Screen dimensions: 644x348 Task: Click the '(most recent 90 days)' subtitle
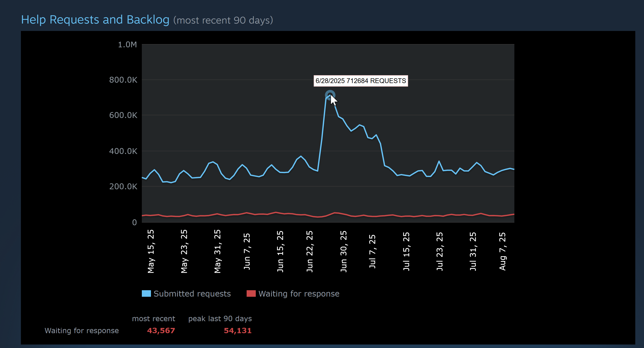pyautogui.click(x=223, y=20)
